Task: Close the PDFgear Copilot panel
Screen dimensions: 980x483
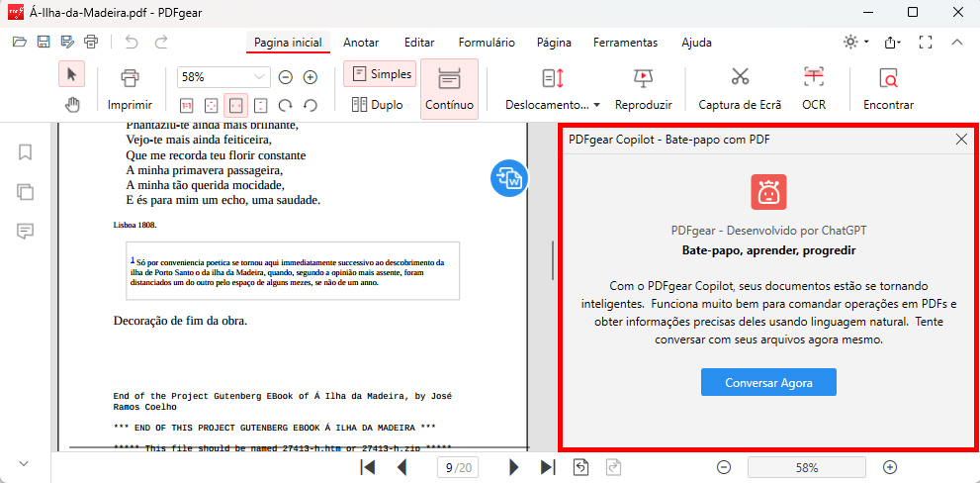Action: (x=962, y=140)
